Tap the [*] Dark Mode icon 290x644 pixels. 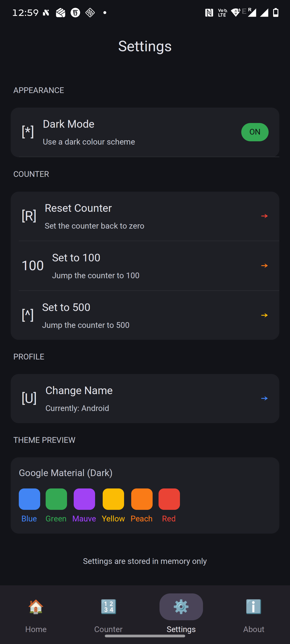point(28,132)
